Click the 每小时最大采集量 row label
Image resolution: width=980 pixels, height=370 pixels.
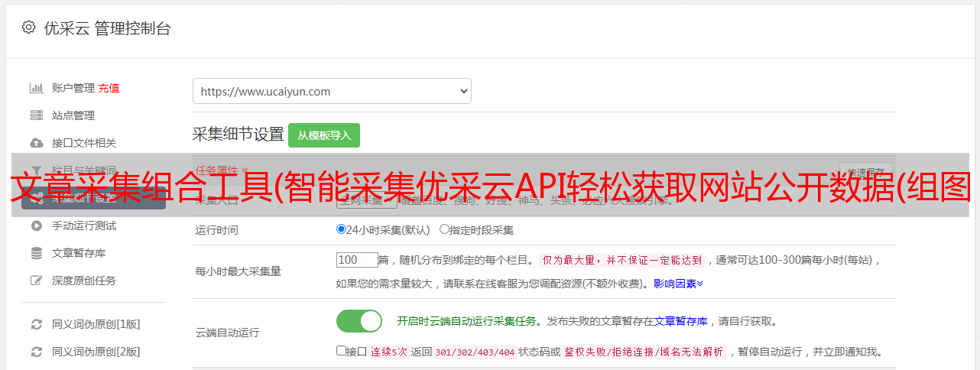pos(239,271)
